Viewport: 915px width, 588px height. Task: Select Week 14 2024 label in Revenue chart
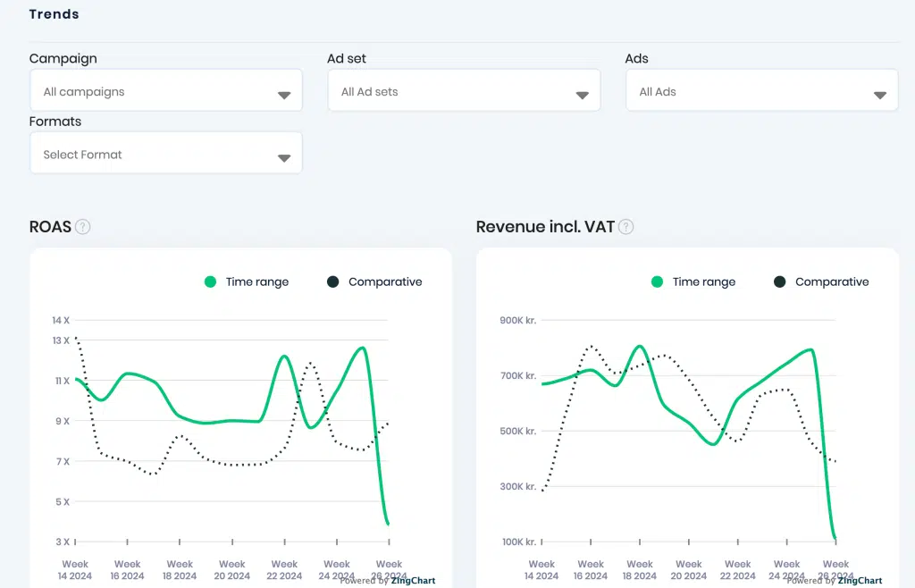click(541, 570)
